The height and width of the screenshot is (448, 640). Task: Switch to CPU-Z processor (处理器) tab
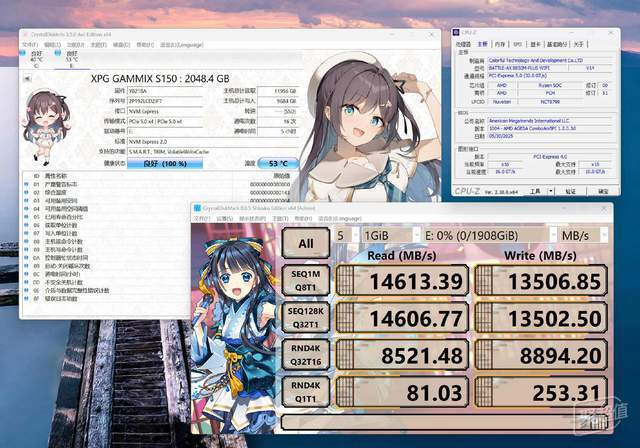pos(464,44)
